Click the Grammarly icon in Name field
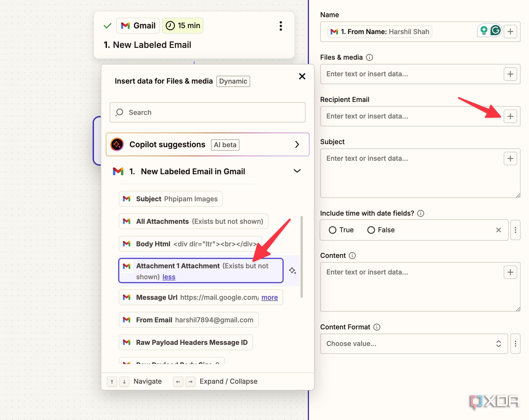The height and width of the screenshot is (420, 529). [496, 30]
